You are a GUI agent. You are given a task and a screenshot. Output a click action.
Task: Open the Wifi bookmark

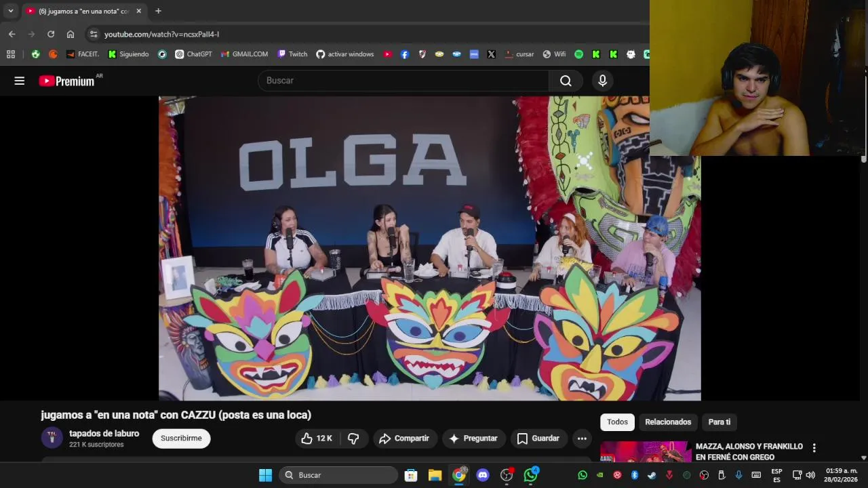[x=553, y=54]
